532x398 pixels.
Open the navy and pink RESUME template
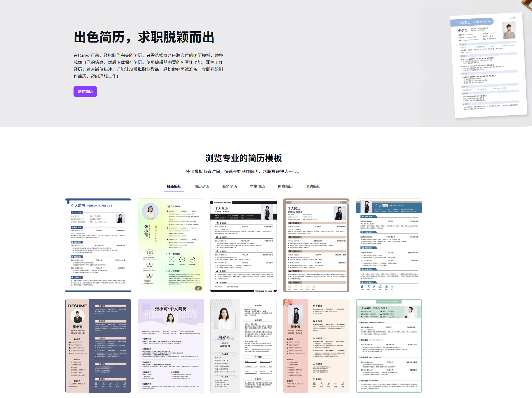[98, 346]
